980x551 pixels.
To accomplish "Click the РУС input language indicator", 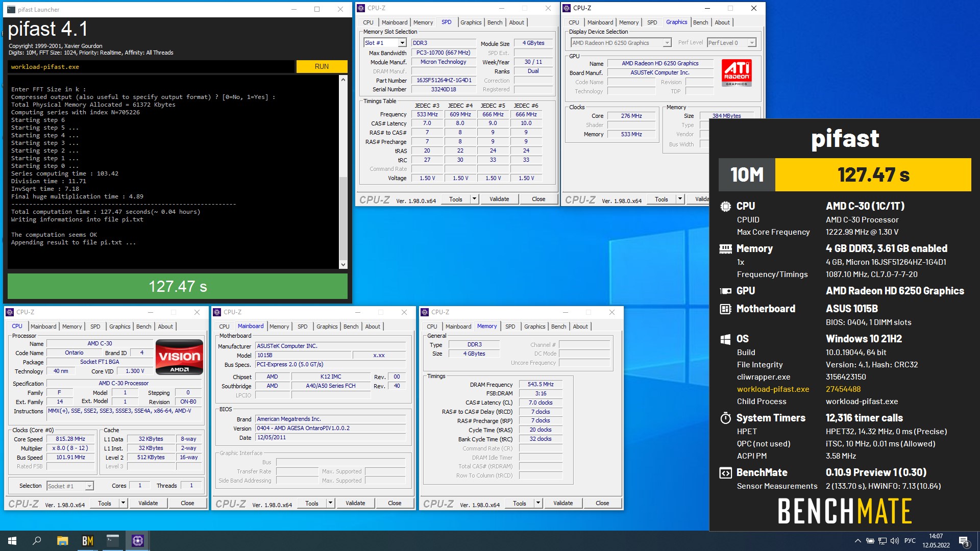I will 910,541.
